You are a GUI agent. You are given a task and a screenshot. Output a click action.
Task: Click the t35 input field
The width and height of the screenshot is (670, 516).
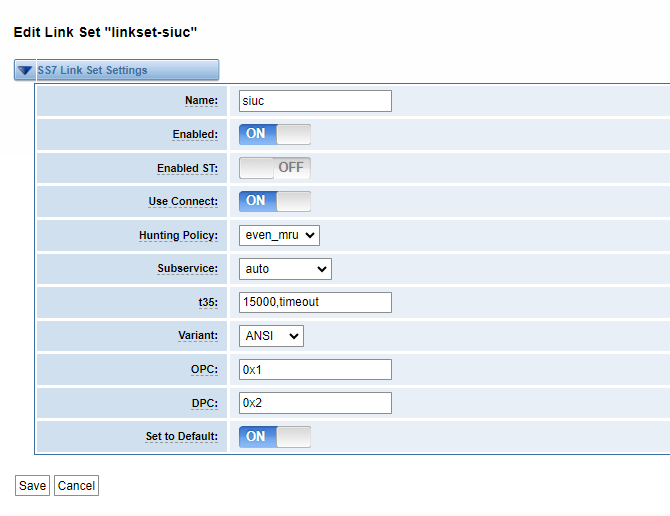point(315,302)
